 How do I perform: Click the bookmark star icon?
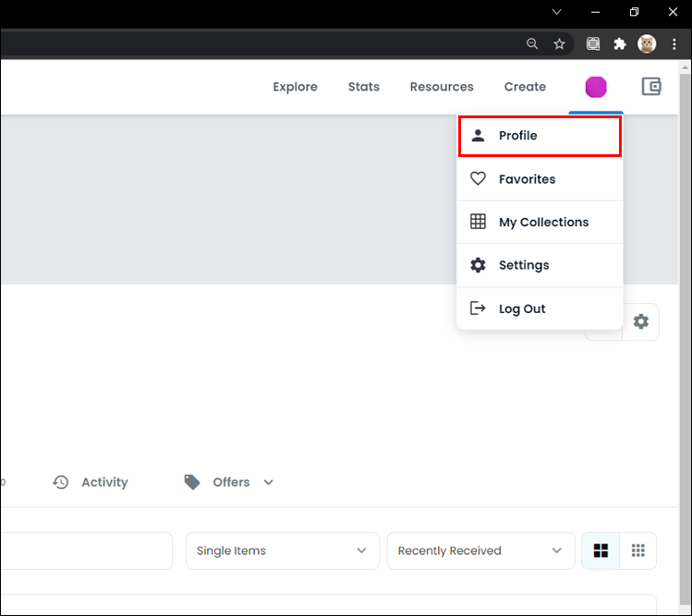[559, 43]
